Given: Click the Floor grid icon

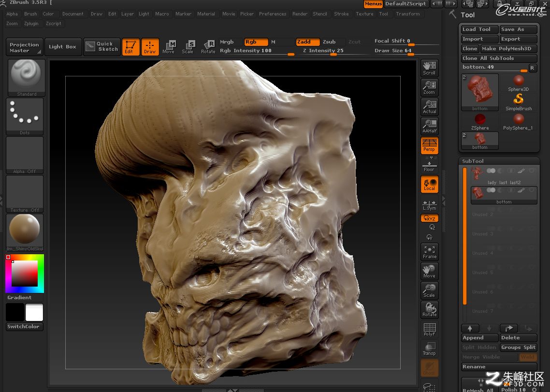Looking at the screenshot, I should pyautogui.click(x=429, y=166).
